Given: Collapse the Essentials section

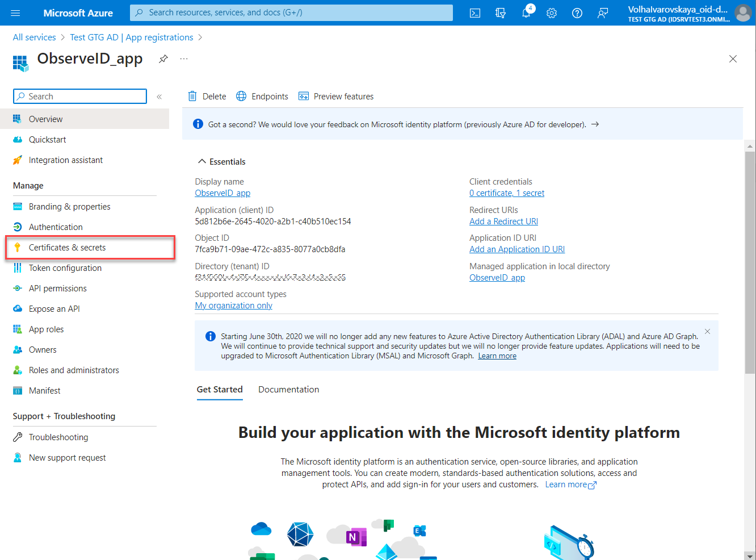Looking at the screenshot, I should click(201, 162).
